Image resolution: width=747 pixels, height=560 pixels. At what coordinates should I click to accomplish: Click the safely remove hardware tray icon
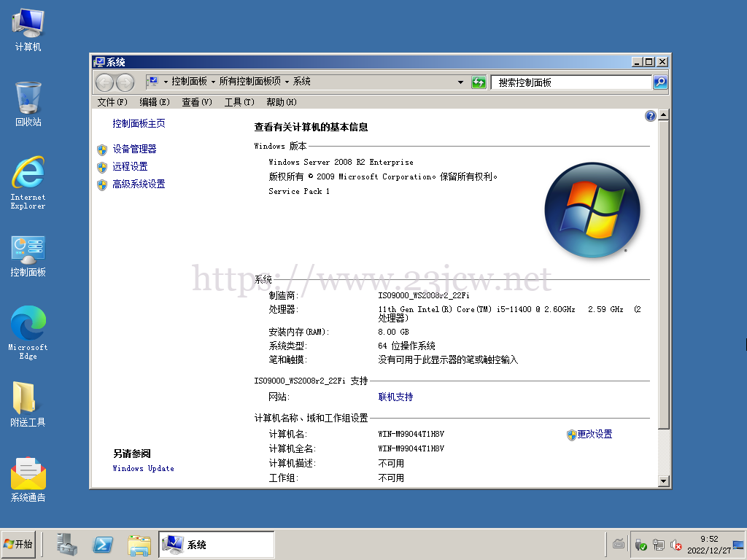[640, 545]
